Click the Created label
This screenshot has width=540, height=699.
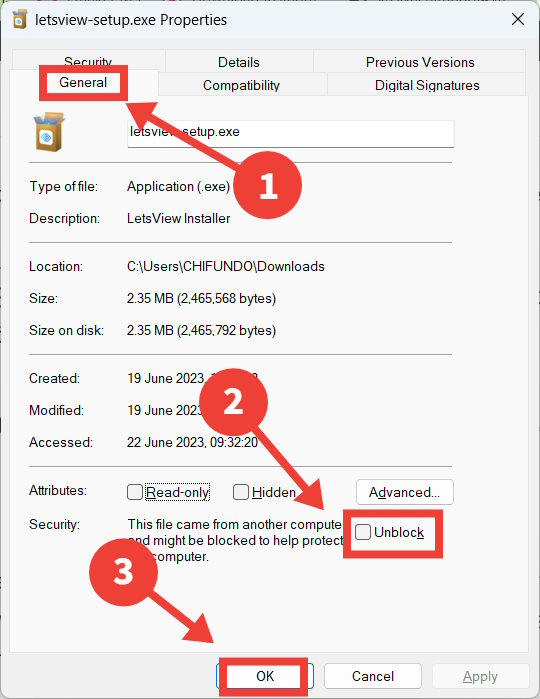54,378
